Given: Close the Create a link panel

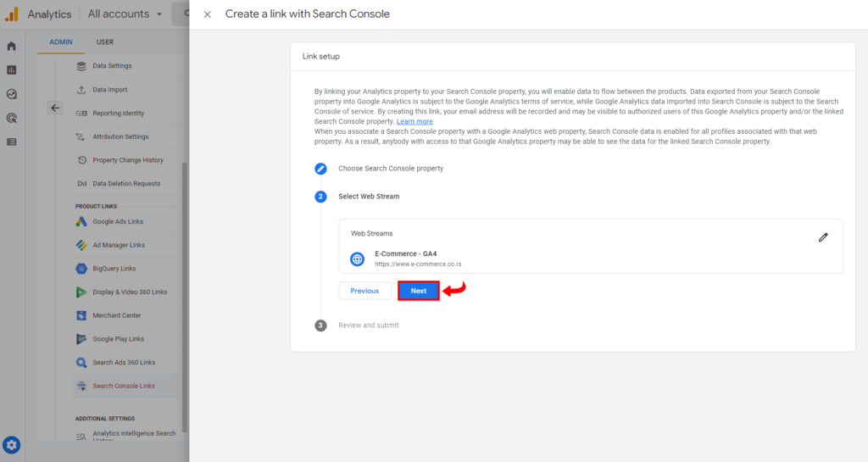Looking at the screenshot, I should 207,14.
